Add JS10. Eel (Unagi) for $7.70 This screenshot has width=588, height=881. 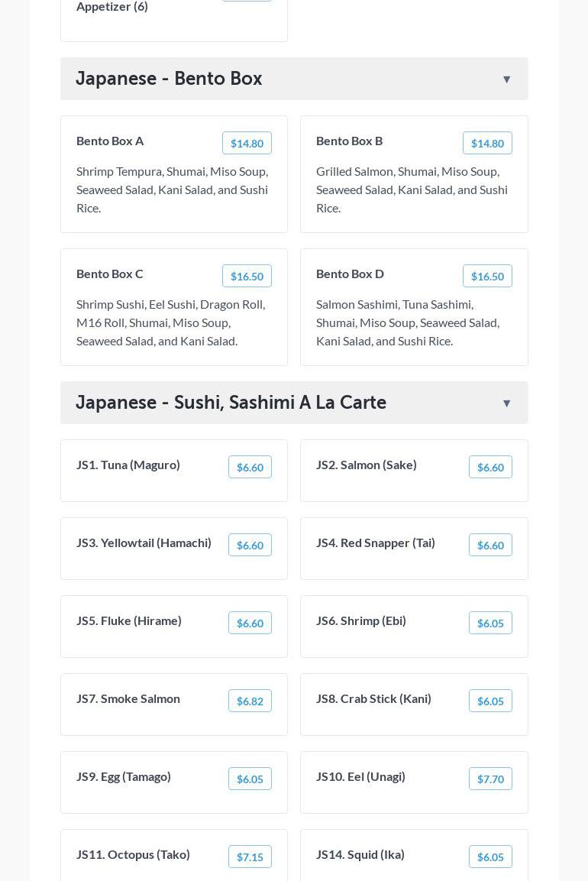pyautogui.click(x=490, y=779)
